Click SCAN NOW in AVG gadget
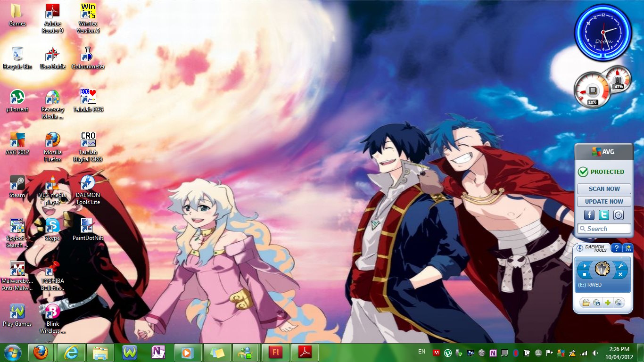This screenshot has height=362, width=644. (604, 189)
